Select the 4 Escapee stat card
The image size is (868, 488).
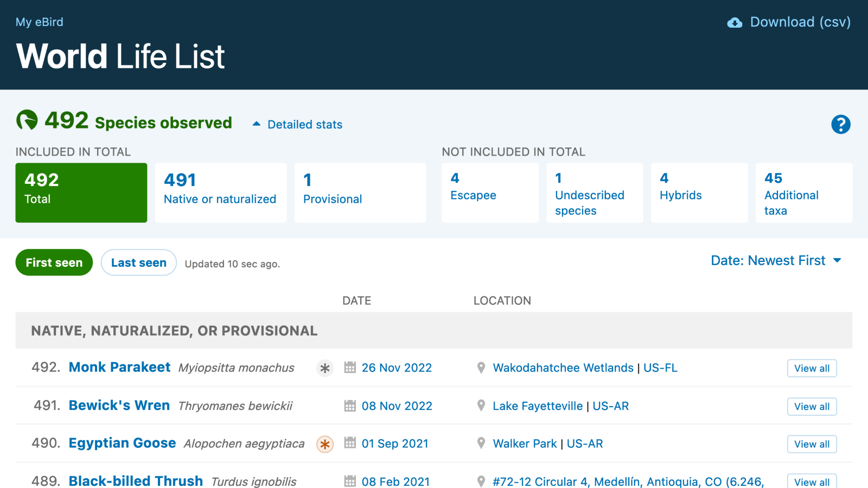[x=490, y=192]
